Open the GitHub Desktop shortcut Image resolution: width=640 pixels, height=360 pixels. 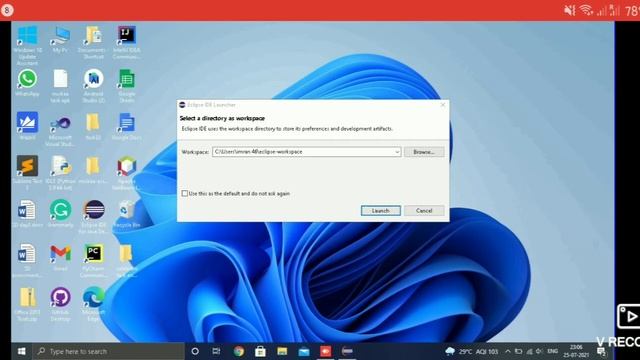point(60,304)
